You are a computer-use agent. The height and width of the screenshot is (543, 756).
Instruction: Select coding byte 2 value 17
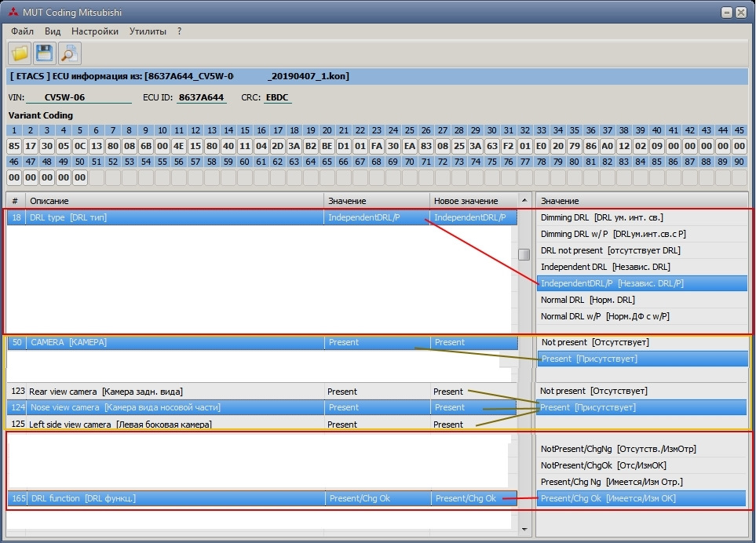(x=31, y=146)
